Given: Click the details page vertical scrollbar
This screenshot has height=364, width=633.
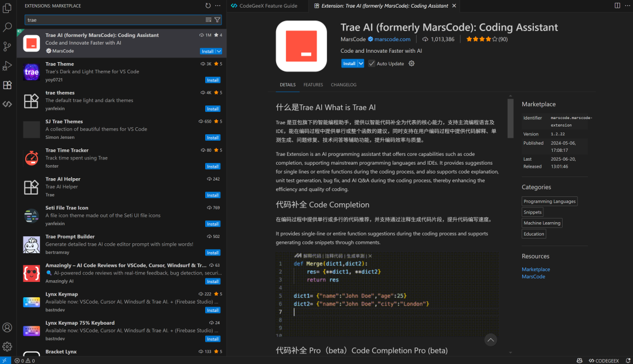Looking at the screenshot, I should [x=511, y=118].
